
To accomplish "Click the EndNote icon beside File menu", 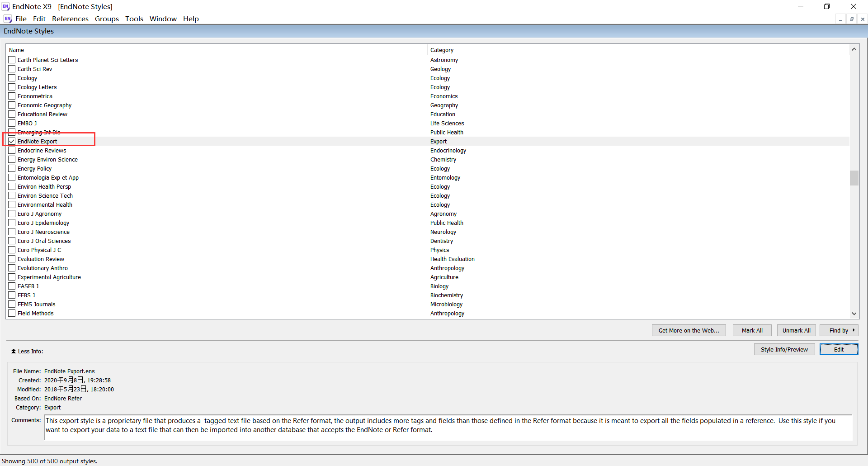I will coord(8,19).
